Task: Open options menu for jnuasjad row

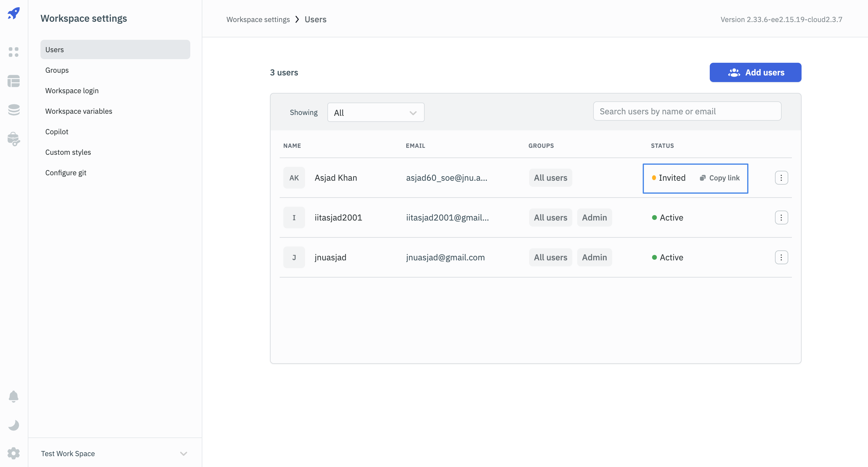Action: (781, 257)
